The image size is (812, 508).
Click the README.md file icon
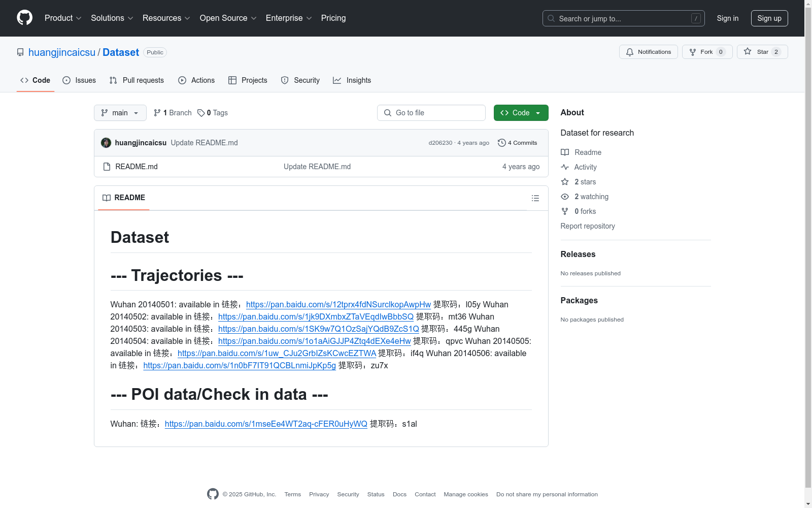coord(107,167)
